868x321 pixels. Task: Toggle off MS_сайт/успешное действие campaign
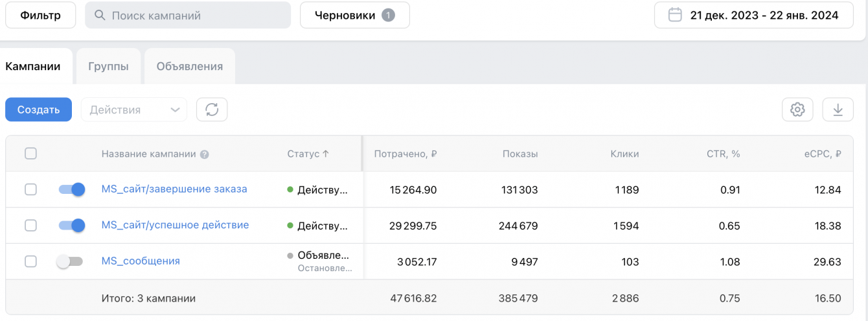coord(72,226)
